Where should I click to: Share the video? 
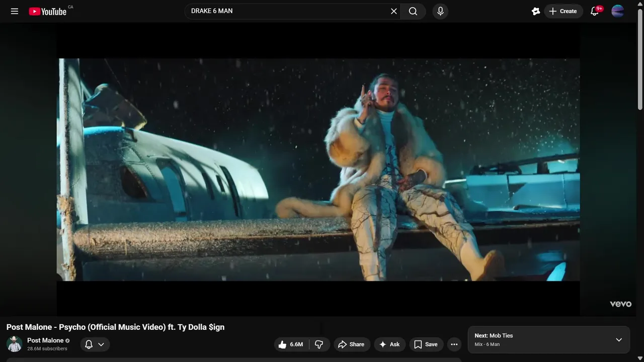(352, 344)
